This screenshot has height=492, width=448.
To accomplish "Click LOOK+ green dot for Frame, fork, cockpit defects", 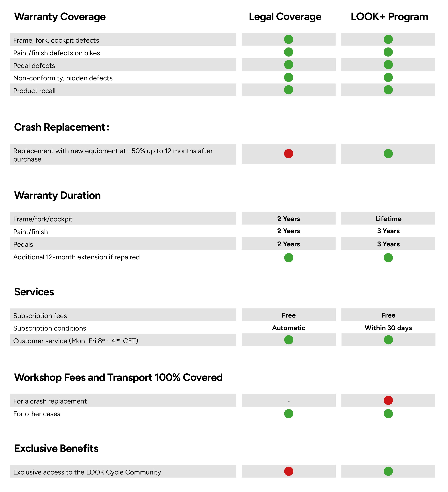I will click(388, 39).
